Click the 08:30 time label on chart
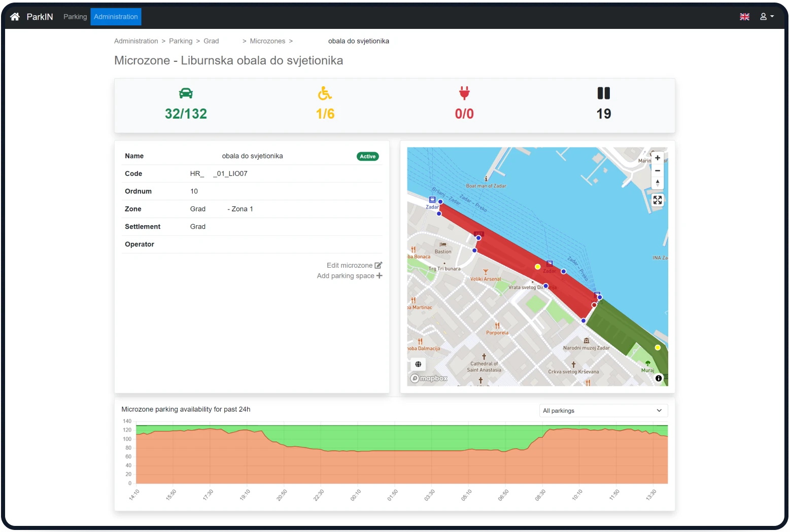790x532 pixels. click(540, 495)
